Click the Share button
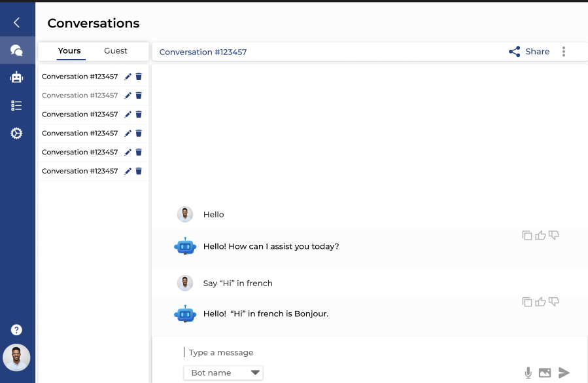 (x=529, y=52)
